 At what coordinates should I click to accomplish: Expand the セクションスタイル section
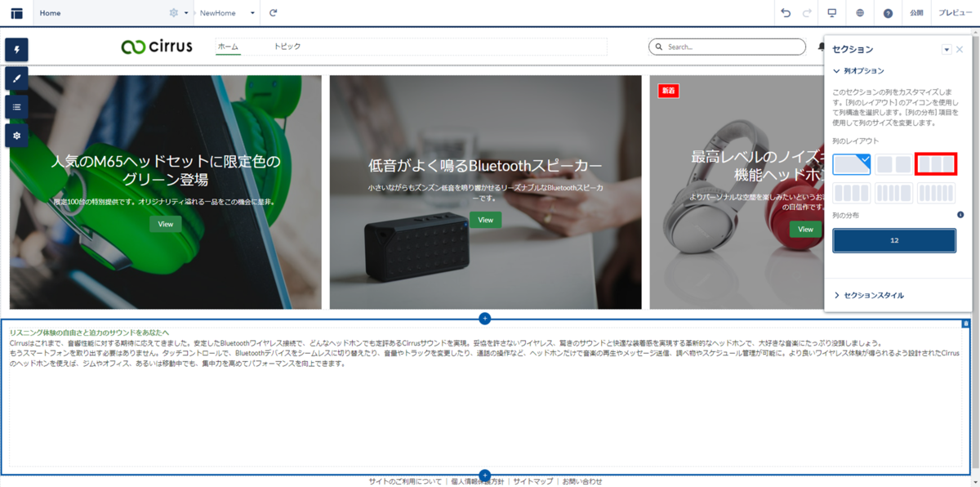(869, 295)
